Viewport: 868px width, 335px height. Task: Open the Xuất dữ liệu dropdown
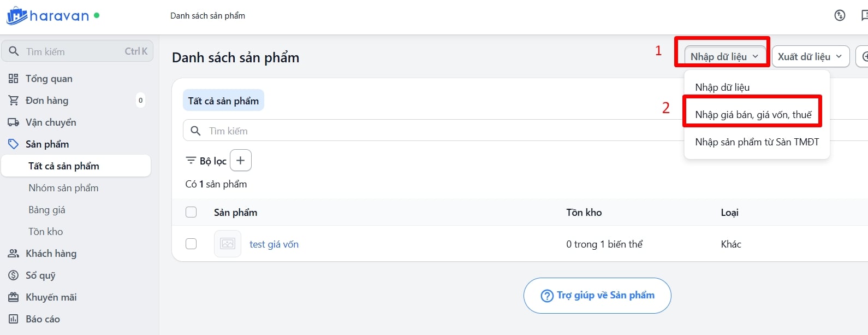810,57
